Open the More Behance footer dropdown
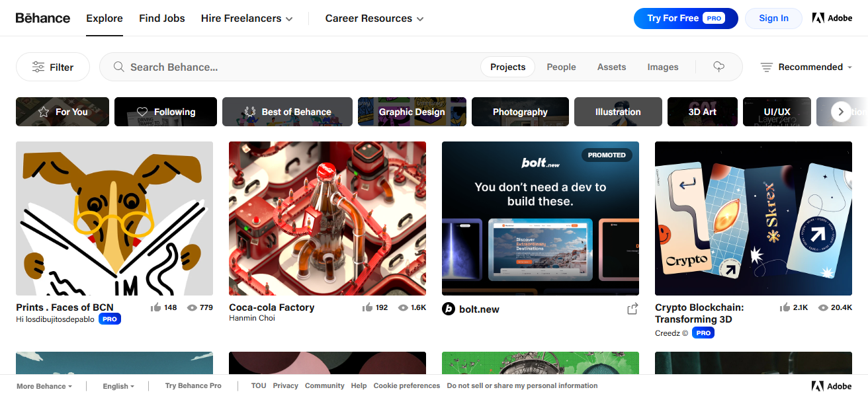 tap(44, 386)
